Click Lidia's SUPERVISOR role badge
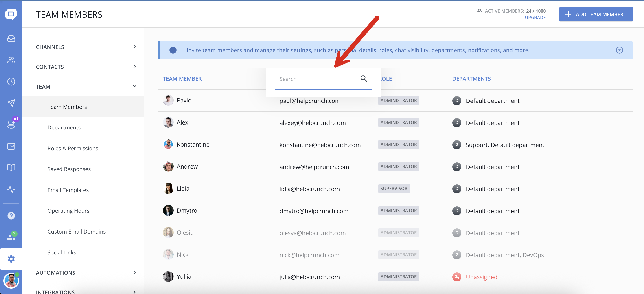The width and height of the screenshot is (644, 294). point(394,189)
